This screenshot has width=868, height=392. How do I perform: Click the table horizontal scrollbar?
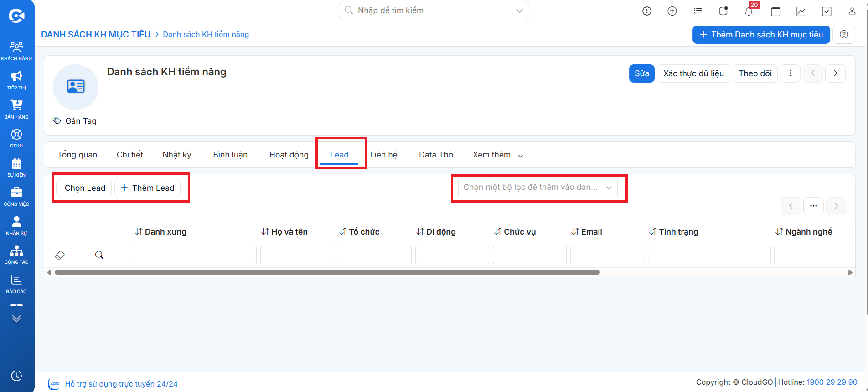(x=327, y=272)
